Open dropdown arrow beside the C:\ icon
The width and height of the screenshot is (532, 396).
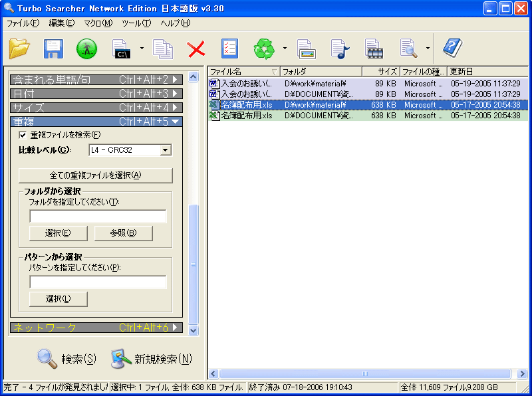coord(142,48)
